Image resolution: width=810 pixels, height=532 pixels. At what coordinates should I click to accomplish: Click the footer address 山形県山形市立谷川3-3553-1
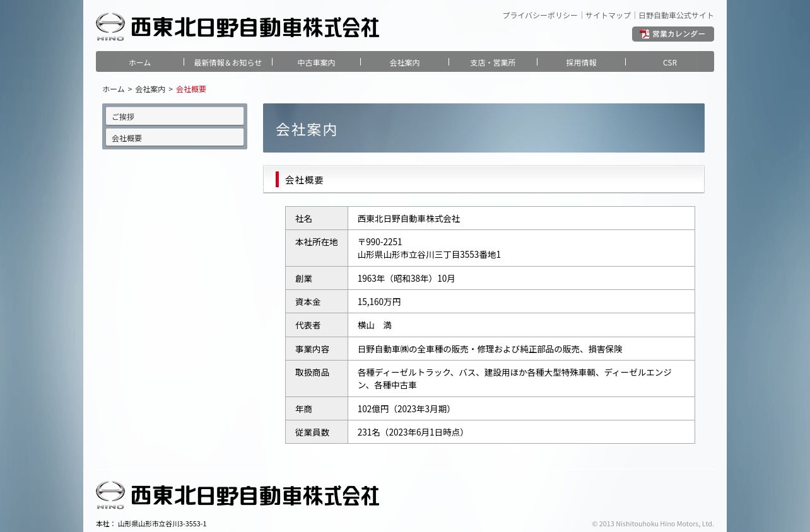[x=162, y=523]
